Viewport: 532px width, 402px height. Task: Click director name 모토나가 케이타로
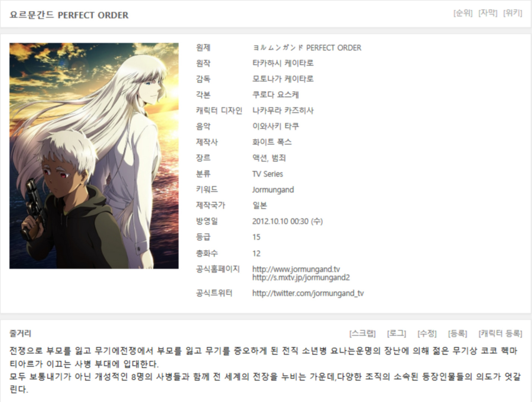[x=283, y=79]
